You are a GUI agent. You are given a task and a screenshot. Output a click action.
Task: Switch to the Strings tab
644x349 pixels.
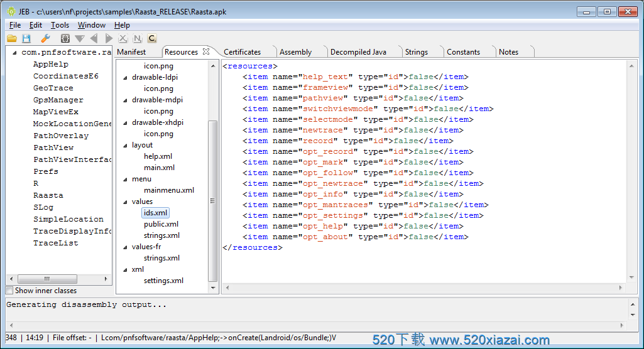(417, 52)
